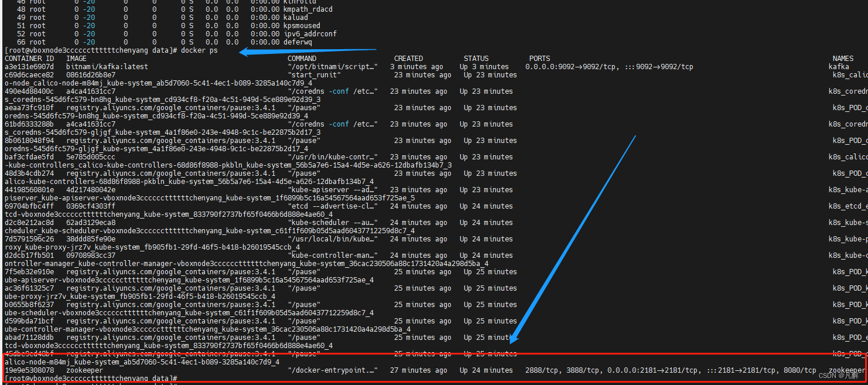Select the IMAGE column header
The height and width of the screenshot is (385, 868).
76,59
